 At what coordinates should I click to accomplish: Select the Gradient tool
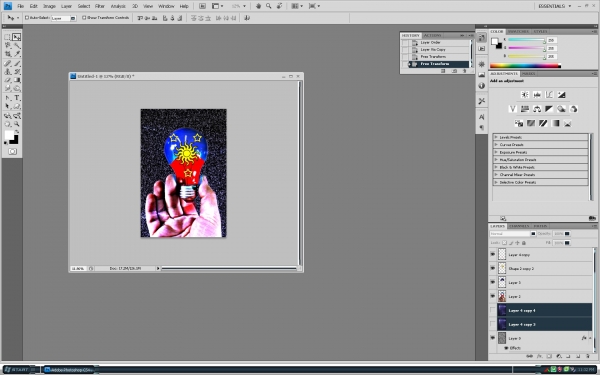coord(16,80)
